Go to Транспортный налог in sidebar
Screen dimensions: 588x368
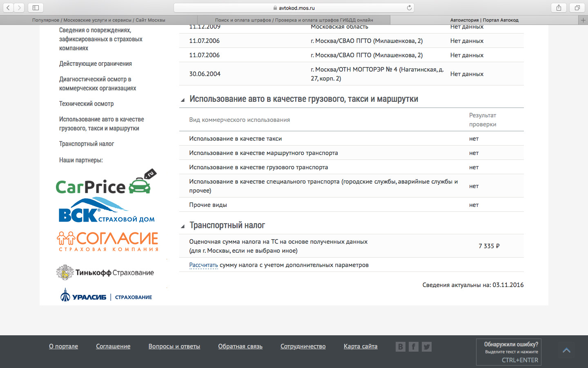click(x=87, y=144)
